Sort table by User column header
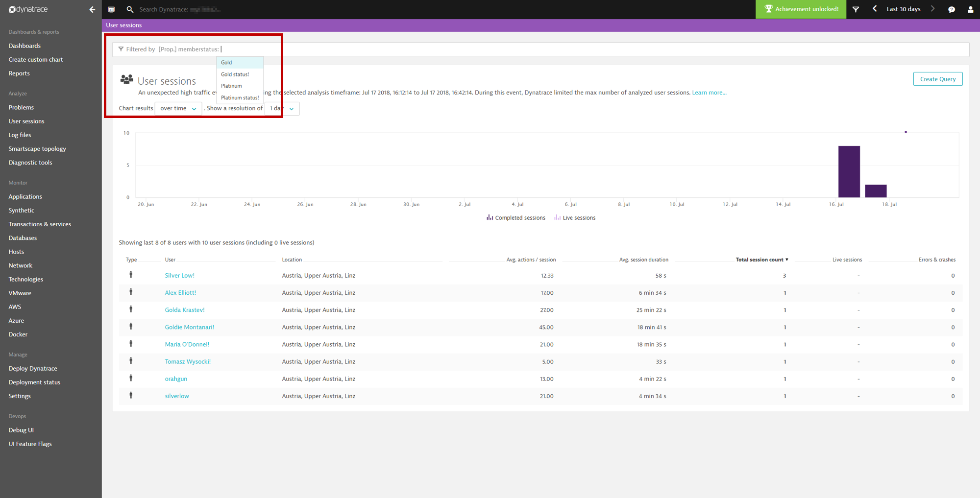This screenshot has width=980, height=498. coord(170,260)
